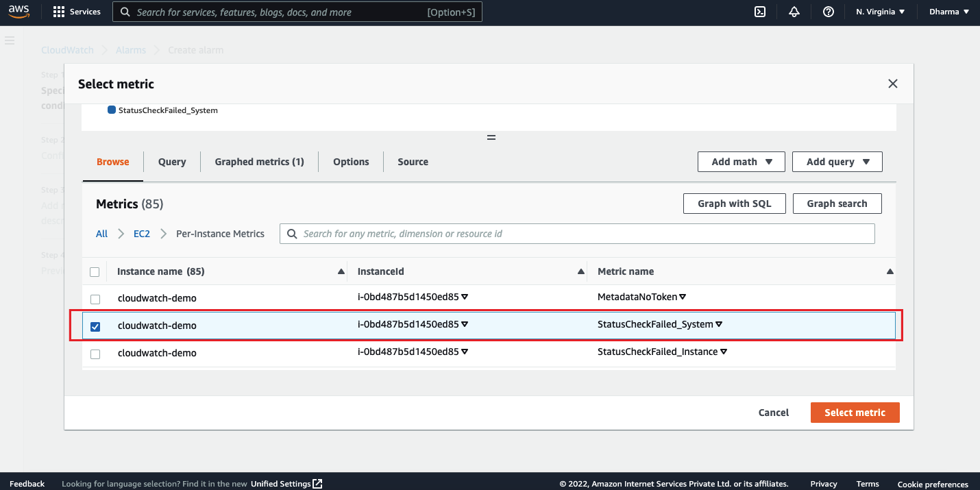Open the Dharma account menu
Viewport: 980px width, 490px height.
tap(949, 12)
